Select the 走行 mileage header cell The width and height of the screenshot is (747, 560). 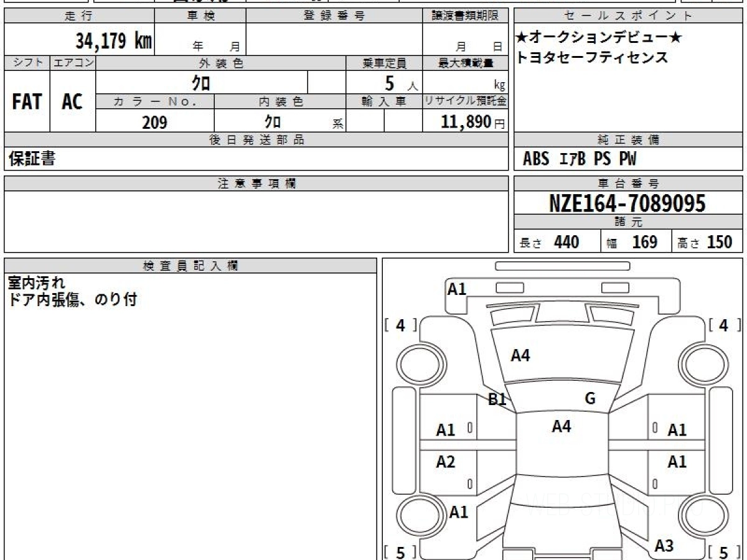(79, 16)
